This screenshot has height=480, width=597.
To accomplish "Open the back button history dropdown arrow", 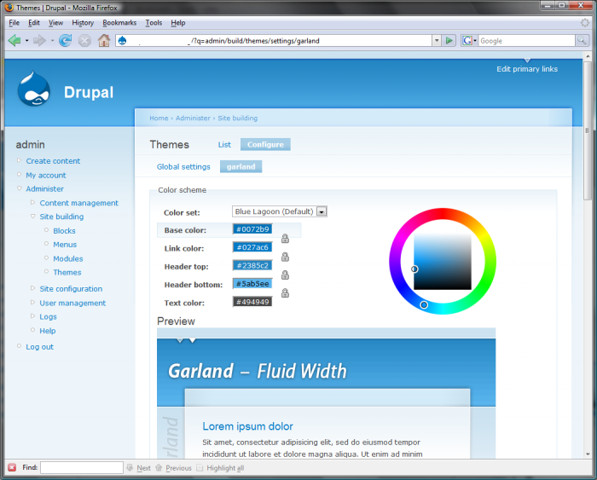I will 27,40.
